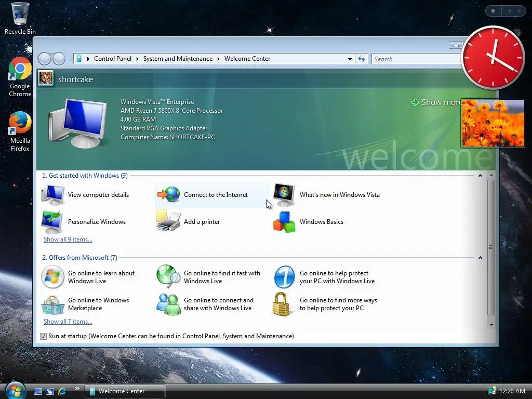The height and width of the screenshot is (399, 532).
Task: Click "Go online to learn about Windows Live"
Action: [101, 277]
